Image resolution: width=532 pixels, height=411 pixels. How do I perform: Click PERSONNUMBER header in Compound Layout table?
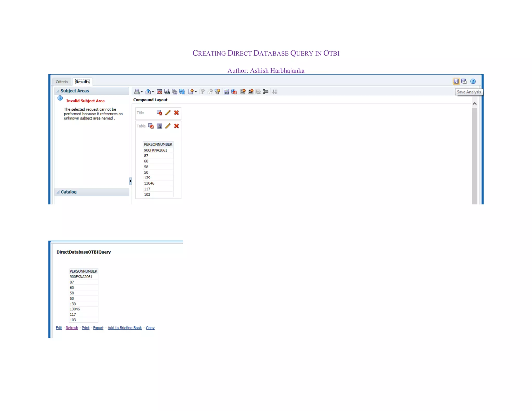click(x=158, y=144)
